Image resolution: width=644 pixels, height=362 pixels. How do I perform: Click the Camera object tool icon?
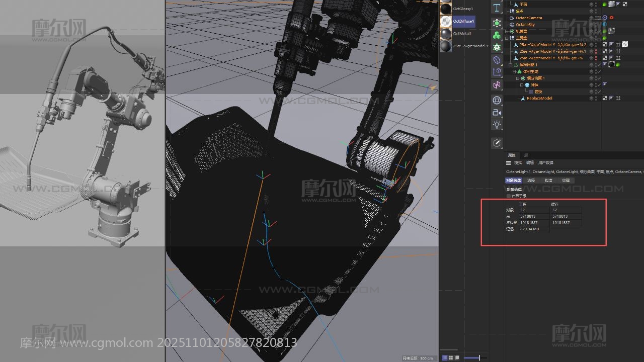pos(497,112)
